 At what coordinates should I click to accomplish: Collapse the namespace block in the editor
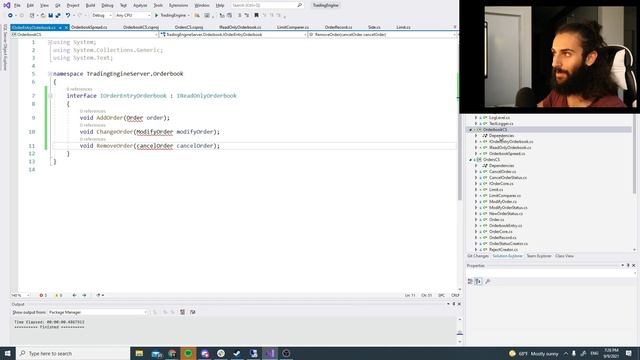click(50, 74)
